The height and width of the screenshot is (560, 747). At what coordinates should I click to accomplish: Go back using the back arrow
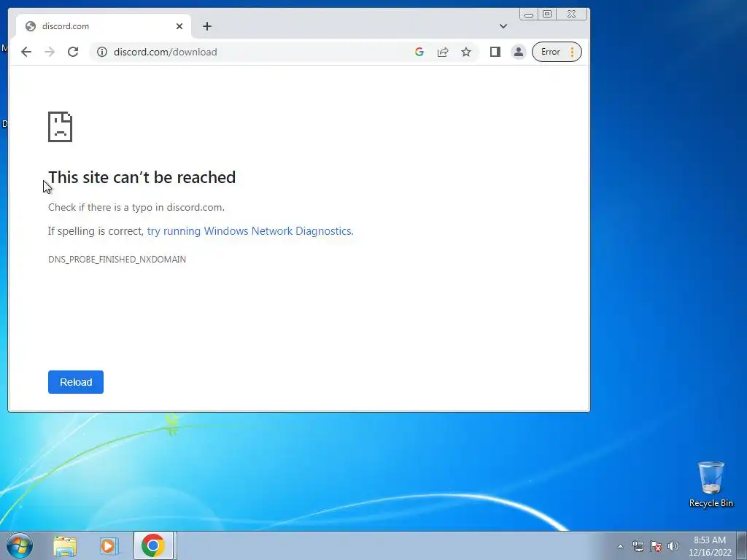(x=26, y=52)
